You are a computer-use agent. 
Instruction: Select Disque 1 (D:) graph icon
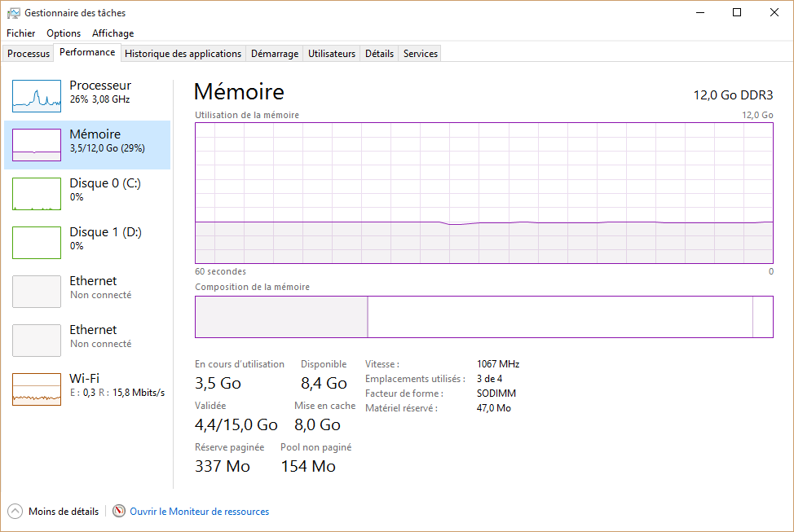click(37, 243)
